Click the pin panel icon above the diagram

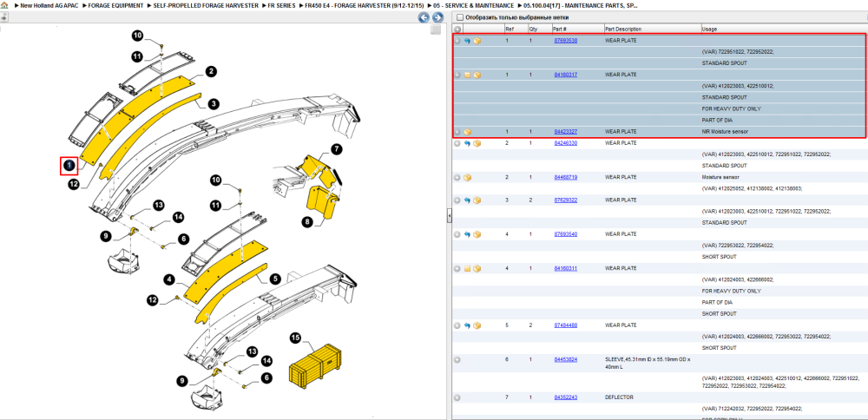point(3,17)
